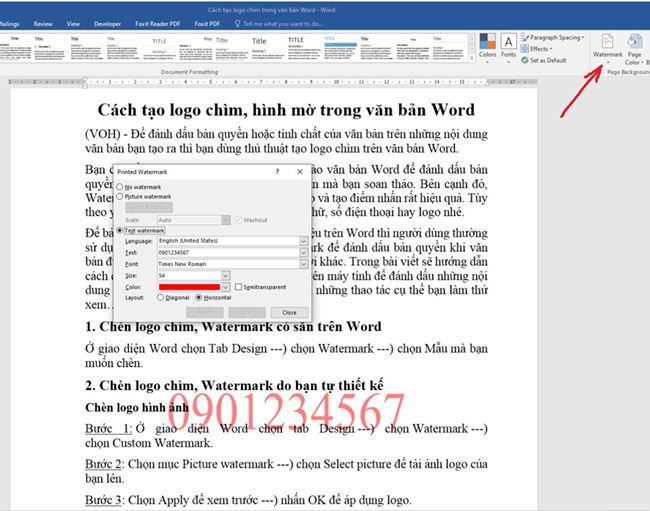The width and height of the screenshot is (650, 511).
Task: Click the horizontal ruler indent marker
Action: [x=85, y=83]
